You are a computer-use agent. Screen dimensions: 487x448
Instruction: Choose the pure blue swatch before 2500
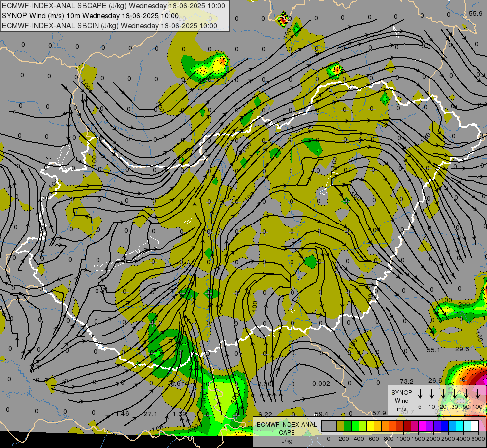pos(445,426)
